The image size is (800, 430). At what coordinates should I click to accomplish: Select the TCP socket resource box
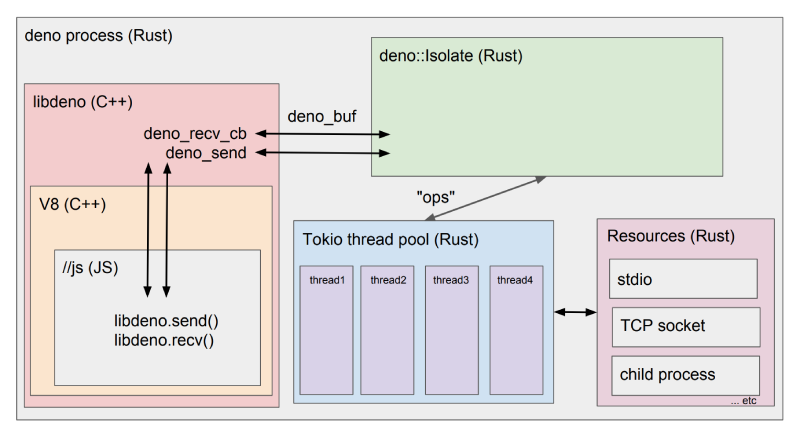(686, 327)
